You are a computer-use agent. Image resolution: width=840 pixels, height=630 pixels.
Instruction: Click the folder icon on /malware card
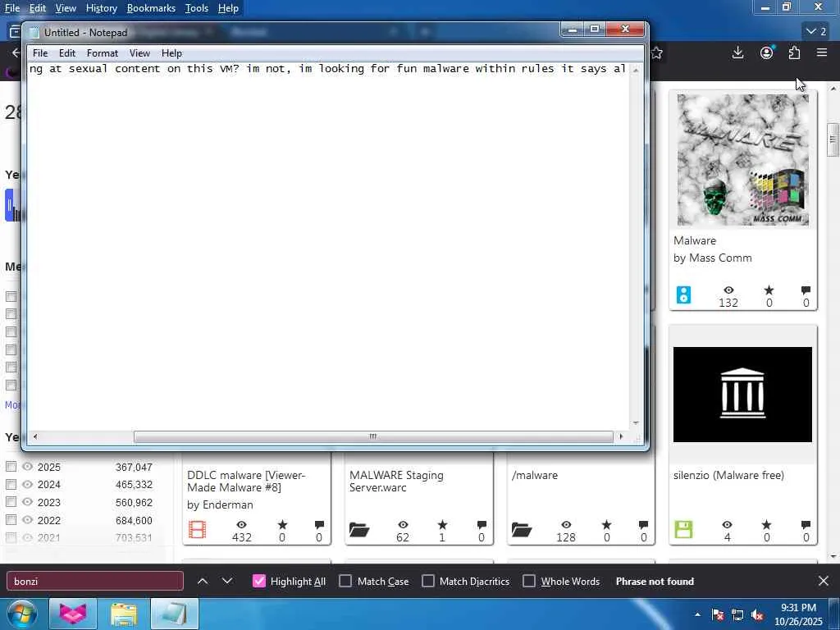click(521, 530)
